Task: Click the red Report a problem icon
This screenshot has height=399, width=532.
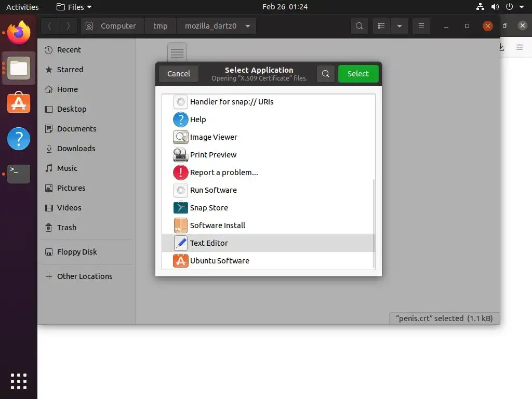Action: click(x=180, y=172)
